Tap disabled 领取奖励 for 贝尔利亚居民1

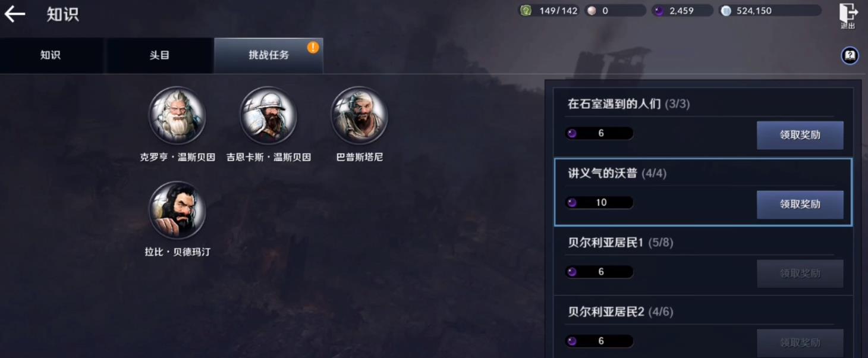point(800,274)
